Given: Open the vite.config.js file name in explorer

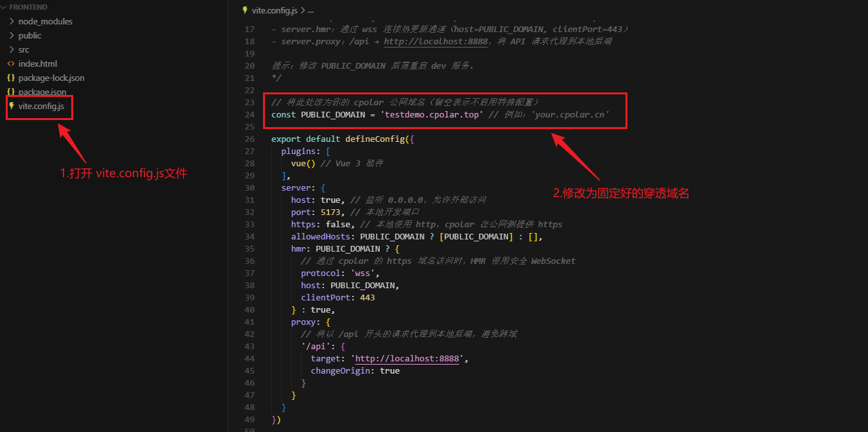Looking at the screenshot, I should [x=41, y=106].
